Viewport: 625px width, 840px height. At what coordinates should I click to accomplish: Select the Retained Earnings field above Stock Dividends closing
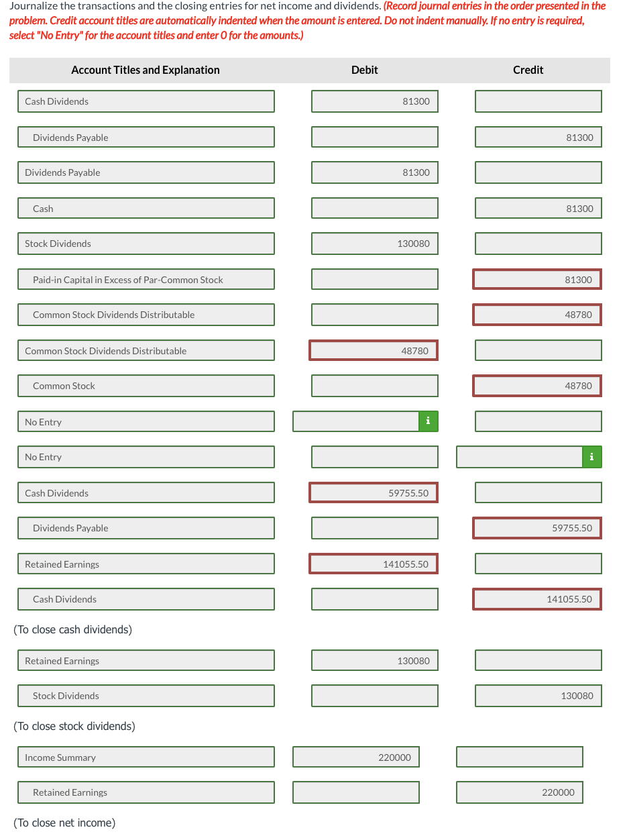click(x=146, y=660)
